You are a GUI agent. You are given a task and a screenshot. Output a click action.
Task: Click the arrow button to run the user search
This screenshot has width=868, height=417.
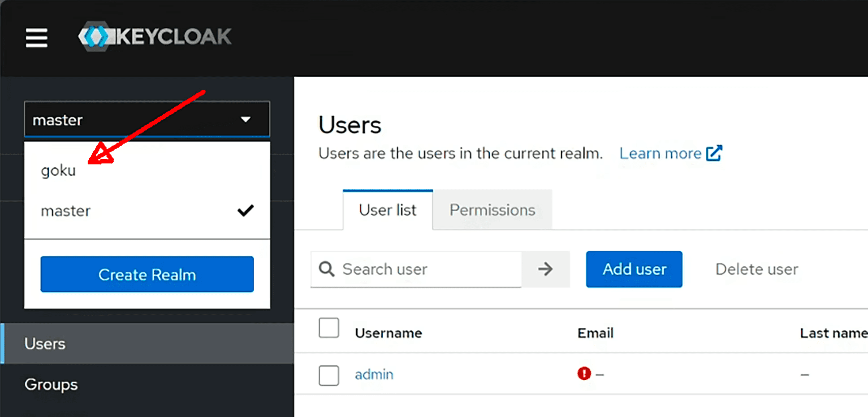(x=545, y=269)
